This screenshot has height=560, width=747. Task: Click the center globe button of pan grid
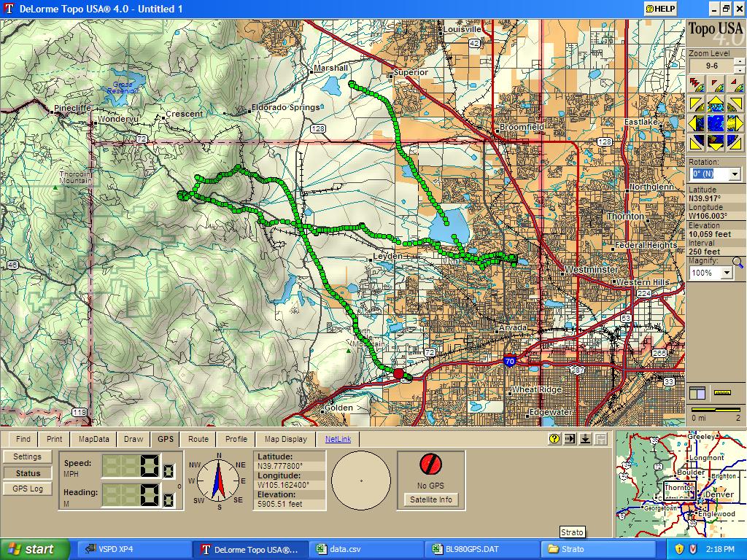[x=716, y=122]
